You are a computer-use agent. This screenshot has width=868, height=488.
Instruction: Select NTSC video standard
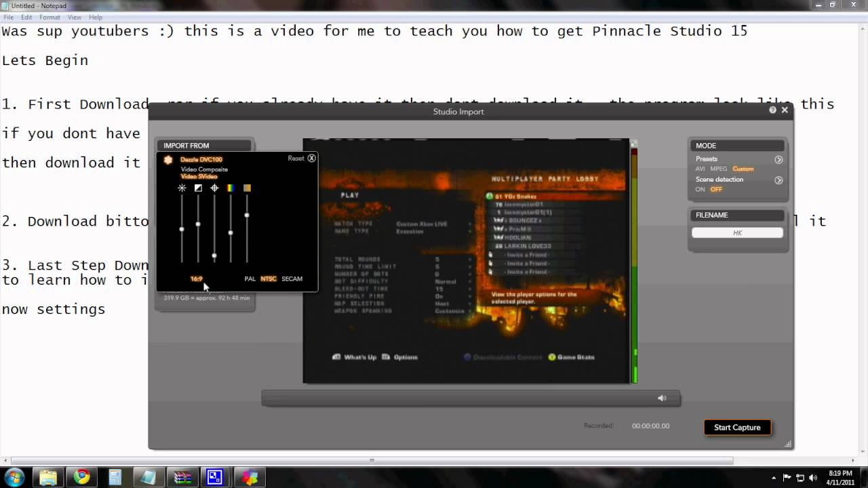point(269,279)
